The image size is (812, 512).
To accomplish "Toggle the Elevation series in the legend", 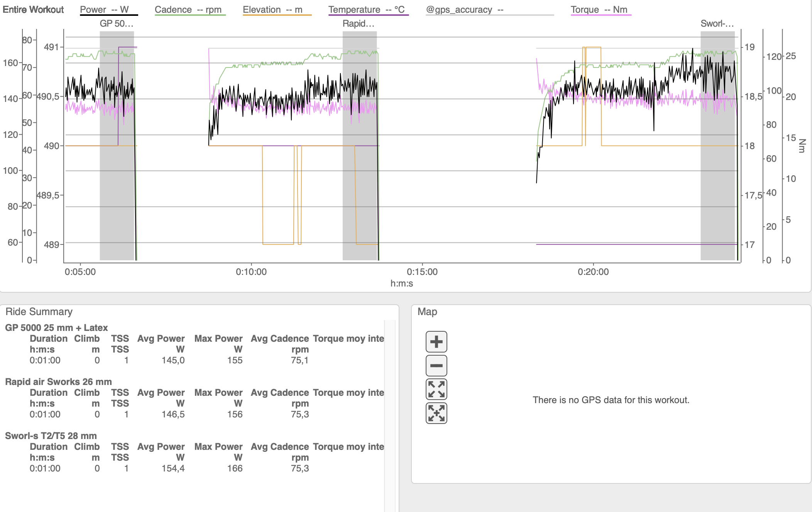I will point(272,10).
